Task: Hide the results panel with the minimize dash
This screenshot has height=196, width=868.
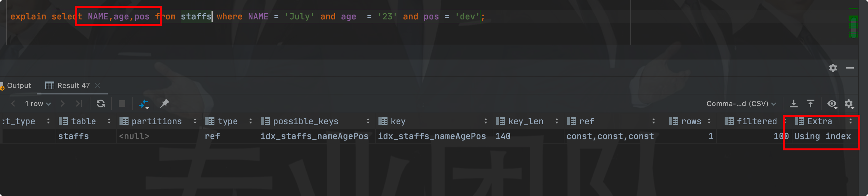Action: (850, 68)
